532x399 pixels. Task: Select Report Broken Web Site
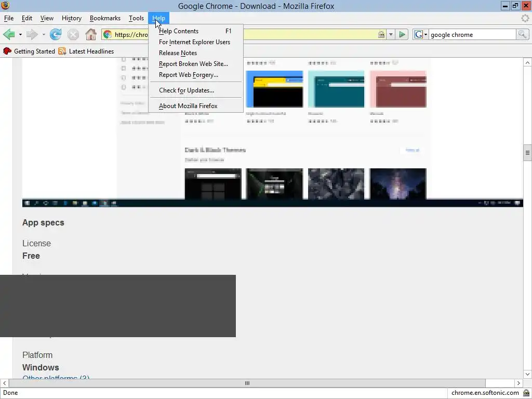tap(196, 64)
